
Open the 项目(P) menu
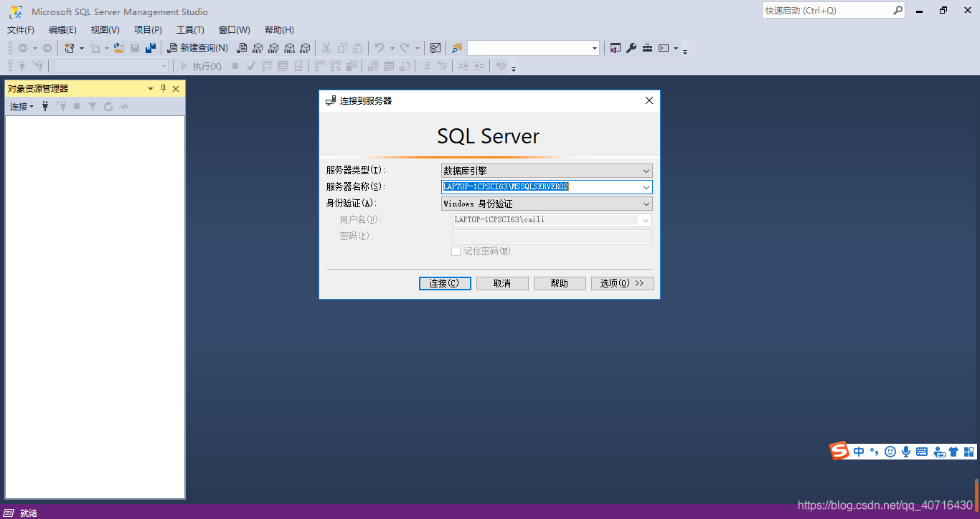(x=148, y=29)
